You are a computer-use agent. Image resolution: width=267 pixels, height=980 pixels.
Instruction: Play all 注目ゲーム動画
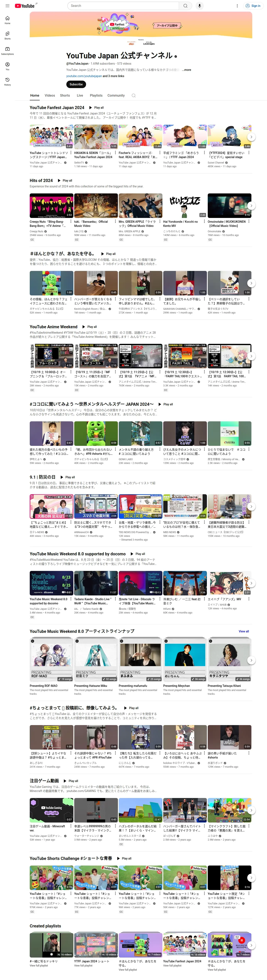71,781
